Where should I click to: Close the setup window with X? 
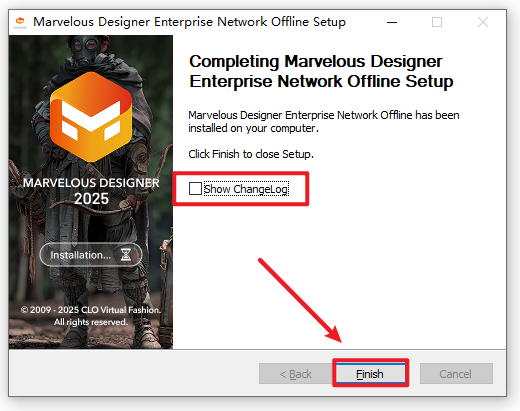click(483, 22)
